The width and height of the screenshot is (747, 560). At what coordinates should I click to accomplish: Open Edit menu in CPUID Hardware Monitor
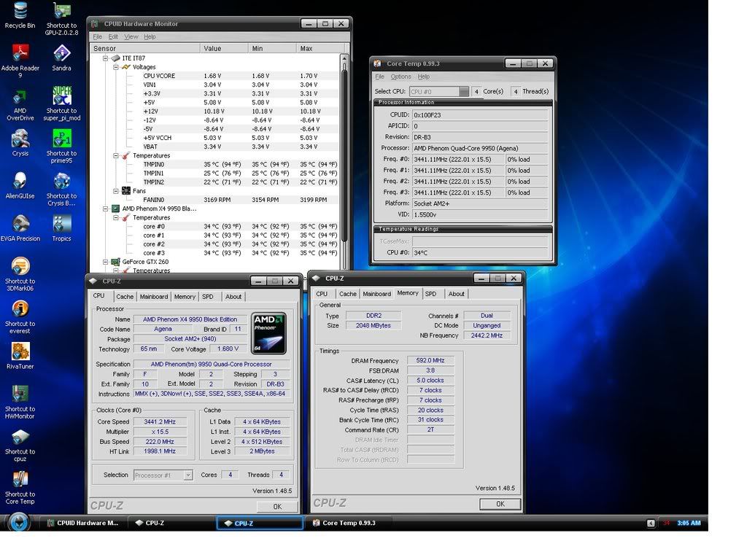(113, 36)
